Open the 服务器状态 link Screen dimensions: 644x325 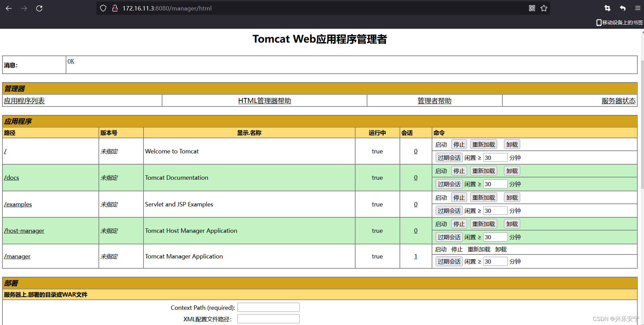619,101
